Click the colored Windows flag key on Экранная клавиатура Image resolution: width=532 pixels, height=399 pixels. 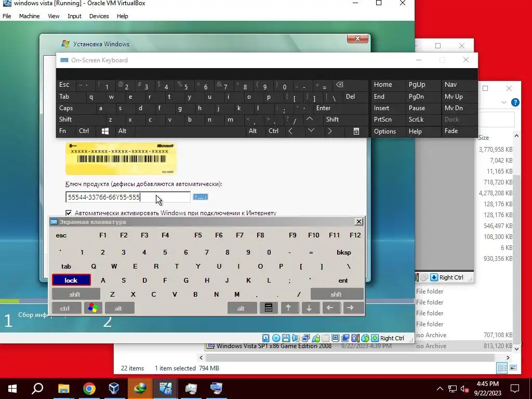pyautogui.click(x=93, y=308)
